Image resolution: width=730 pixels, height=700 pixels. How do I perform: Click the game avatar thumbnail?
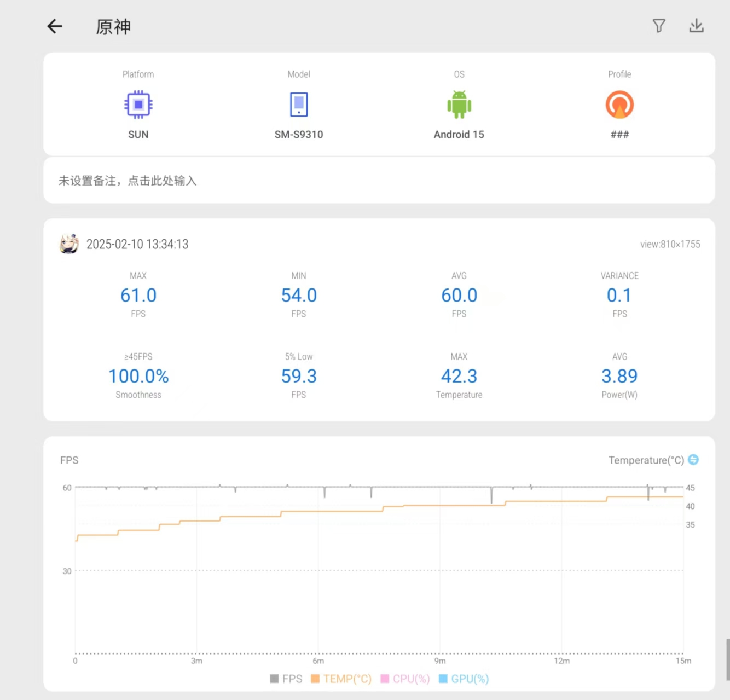point(69,244)
